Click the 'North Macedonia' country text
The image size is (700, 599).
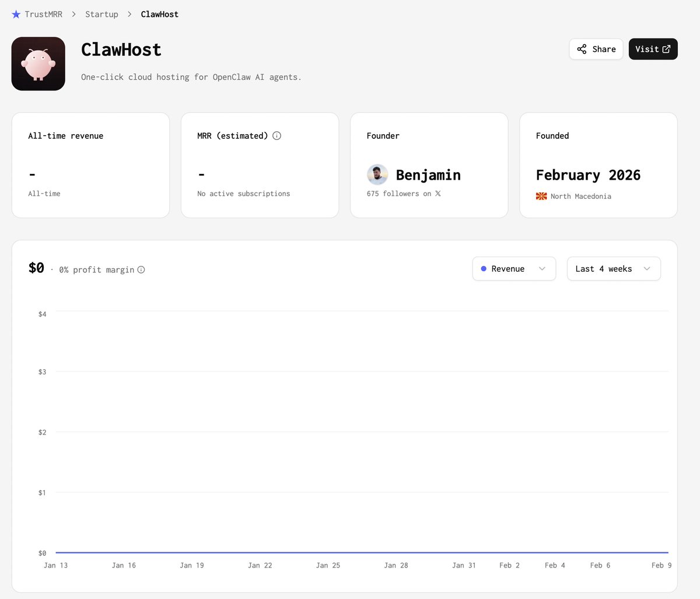tap(581, 197)
